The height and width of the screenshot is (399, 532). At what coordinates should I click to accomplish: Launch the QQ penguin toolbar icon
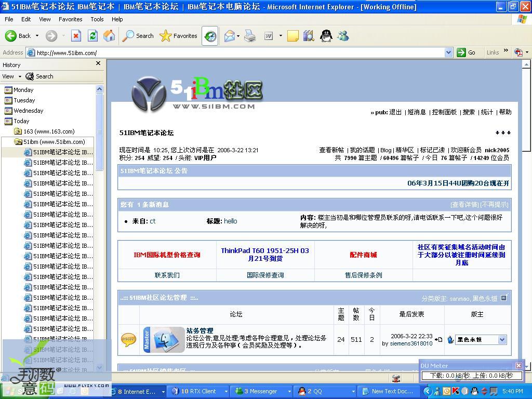coord(326,36)
